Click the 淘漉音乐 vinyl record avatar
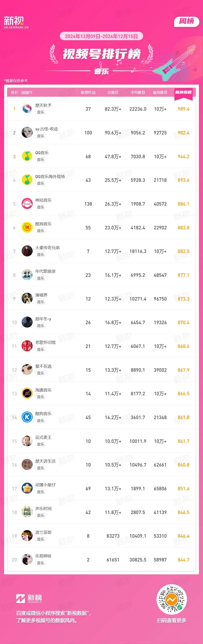Viewport: 203px width, 644px height. point(27,393)
